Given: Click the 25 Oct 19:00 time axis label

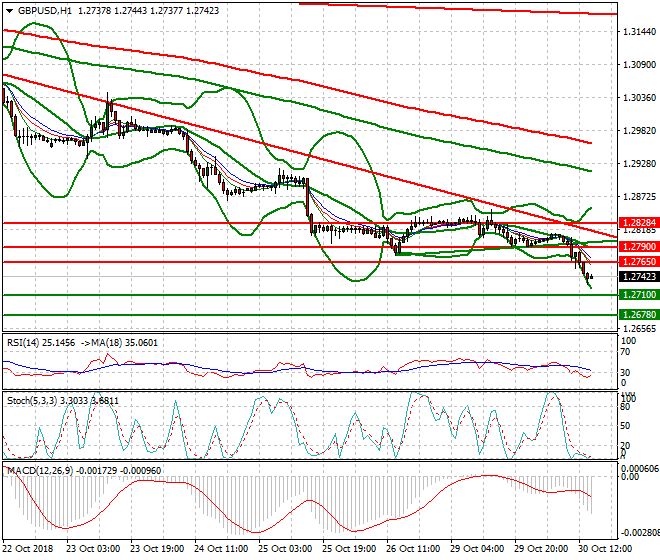Looking at the screenshot, I should pyautogui.click(x=349, y=549).
